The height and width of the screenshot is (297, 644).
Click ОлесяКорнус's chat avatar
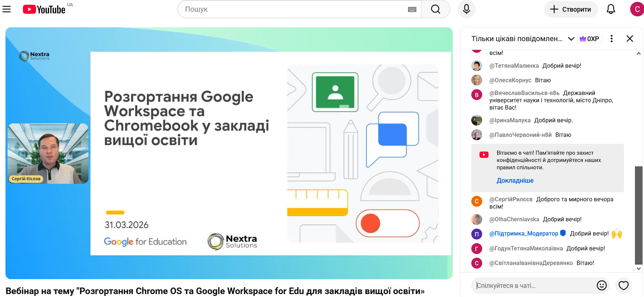point(477,80)
